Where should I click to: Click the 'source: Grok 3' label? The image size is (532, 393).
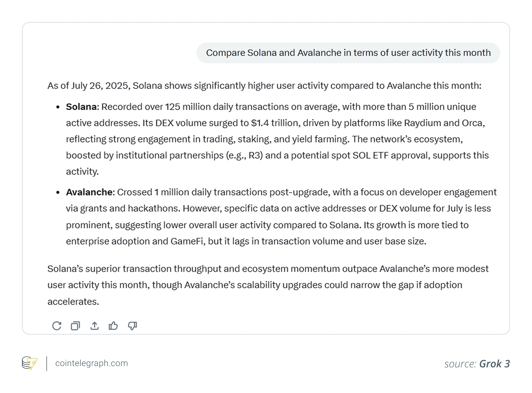(477, 364)
